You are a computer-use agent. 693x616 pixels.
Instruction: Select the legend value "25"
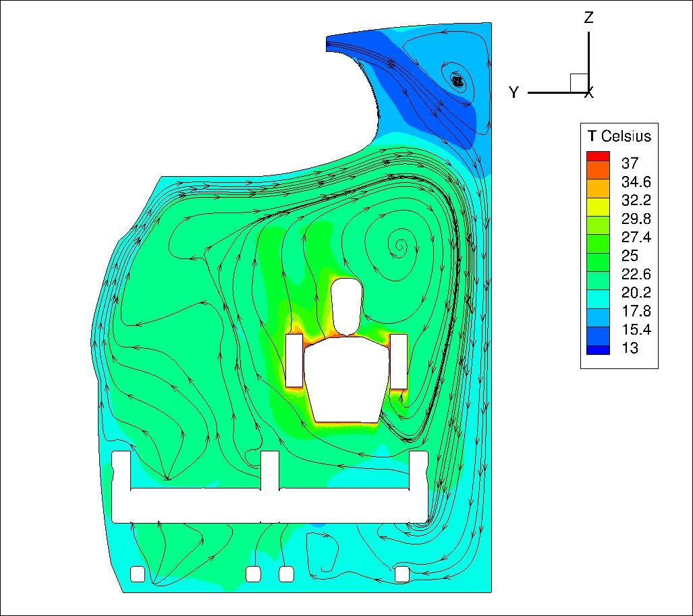pyautogui.click(x=630, y=256)
